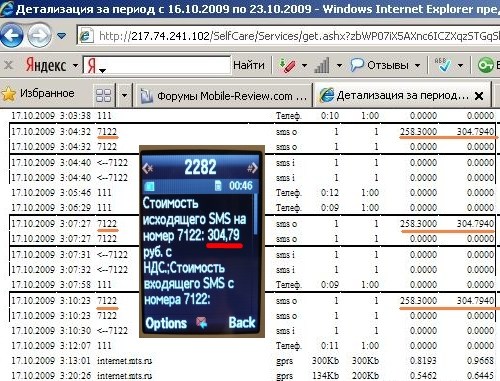The height and width of the screenshot is (381, 500).
Task: Click the ABC spell check icon
Action: 442,65
